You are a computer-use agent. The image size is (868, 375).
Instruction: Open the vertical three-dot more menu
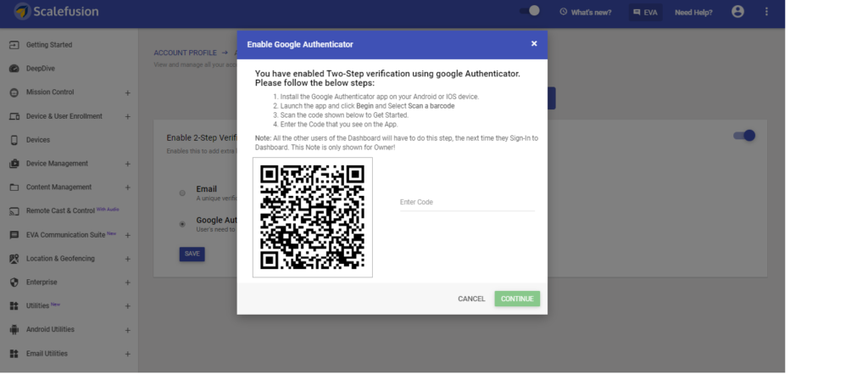click(x=766, y=12)
